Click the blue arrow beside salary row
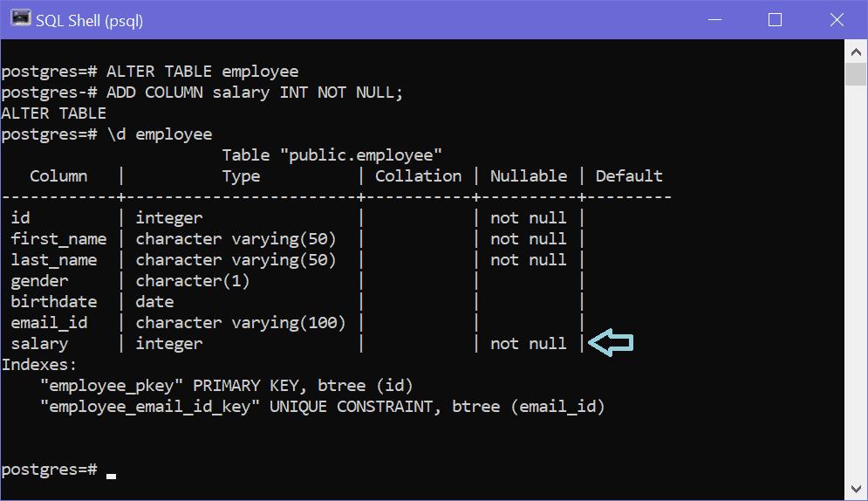868x501 pixels. point(611,343)
